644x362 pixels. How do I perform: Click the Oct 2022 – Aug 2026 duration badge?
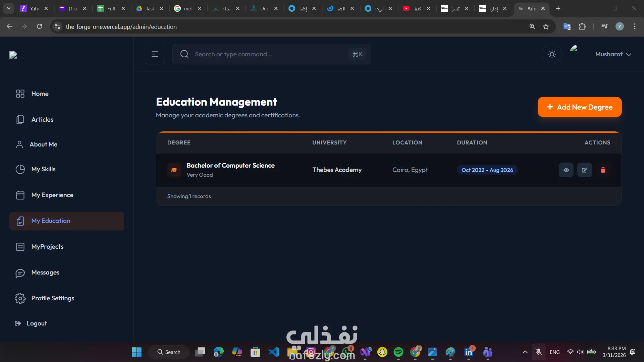point(487,170)
